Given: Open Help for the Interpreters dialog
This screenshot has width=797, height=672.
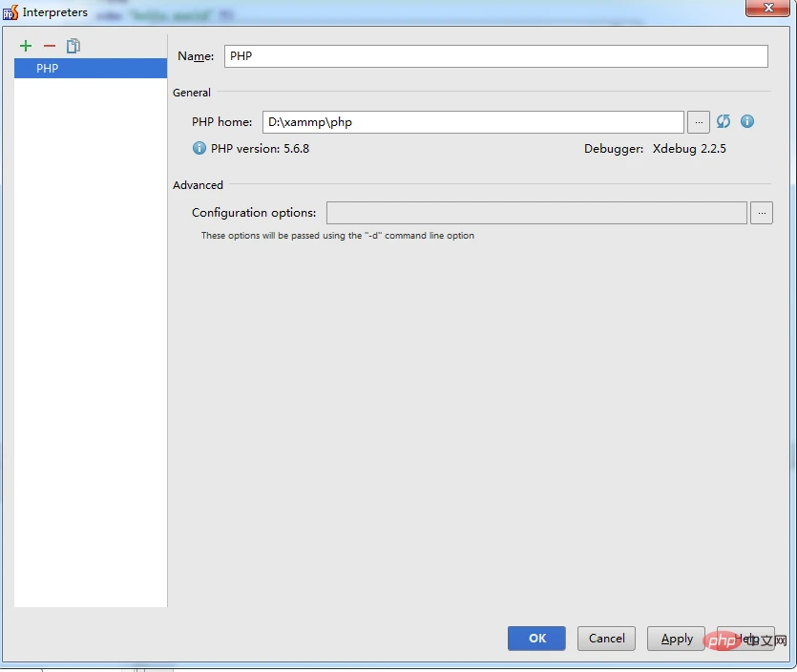Looking at the screenshot, I should coord(745,639).
